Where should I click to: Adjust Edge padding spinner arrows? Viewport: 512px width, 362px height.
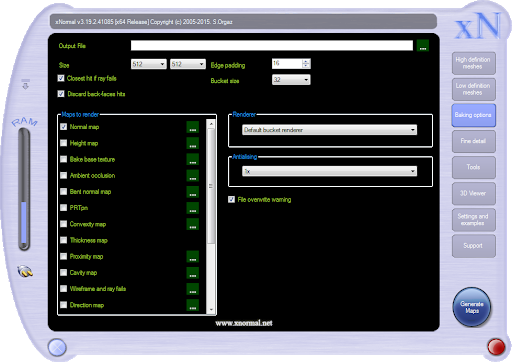tap(306, 64)
